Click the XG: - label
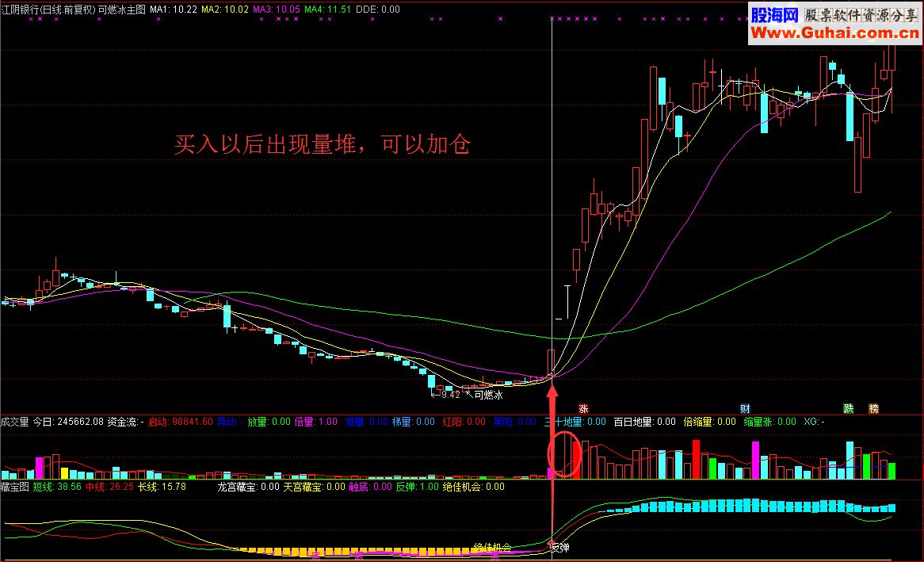The height and width of the screenshot is (562, 924). tap(814, 422)
